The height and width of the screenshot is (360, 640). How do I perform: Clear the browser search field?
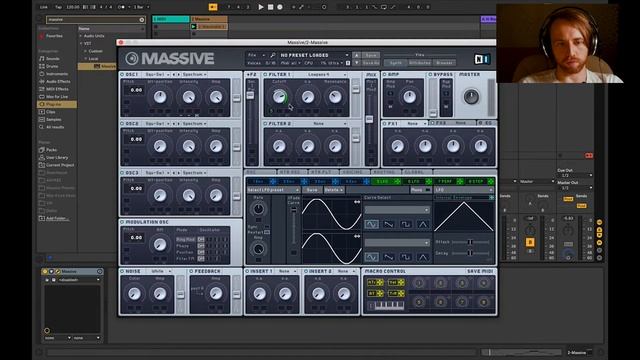(x=142, y=20)
